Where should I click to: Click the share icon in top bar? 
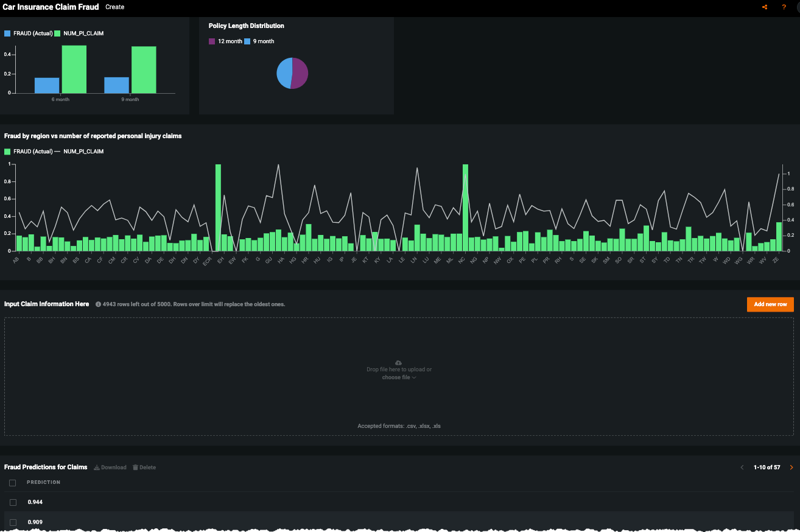pos(765,7)
